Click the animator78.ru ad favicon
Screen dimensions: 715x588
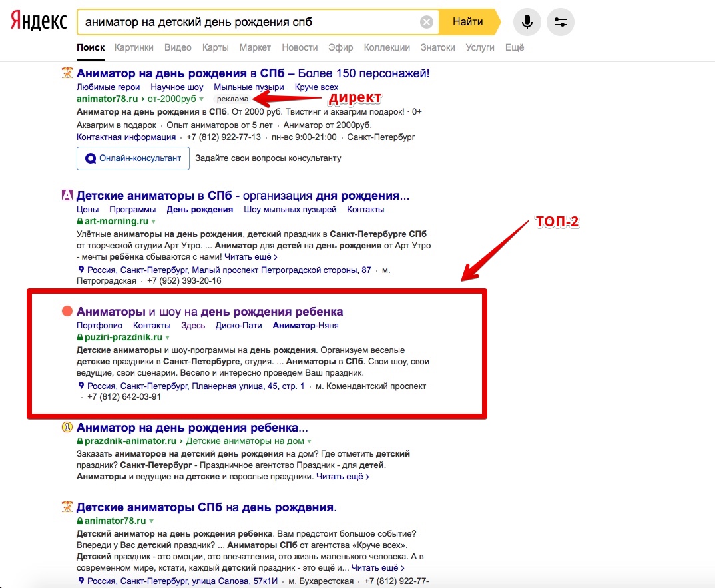67,73
